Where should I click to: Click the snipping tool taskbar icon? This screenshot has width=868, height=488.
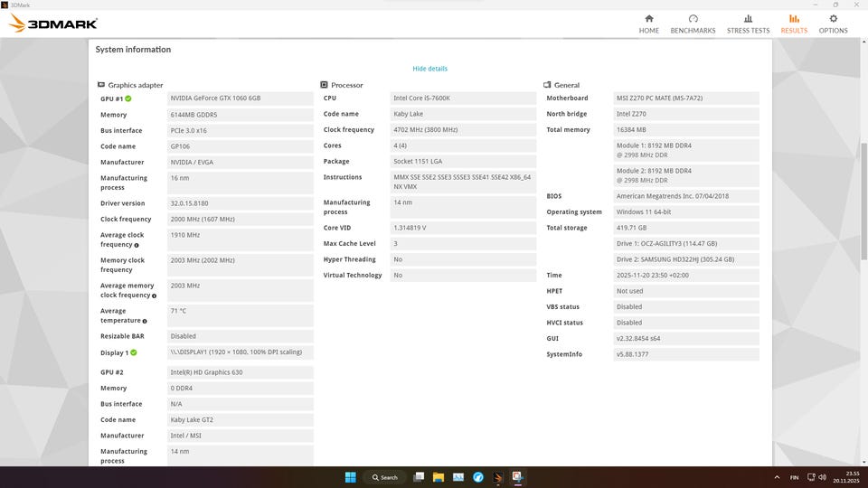pyautogui.click(x=517, y=477)
